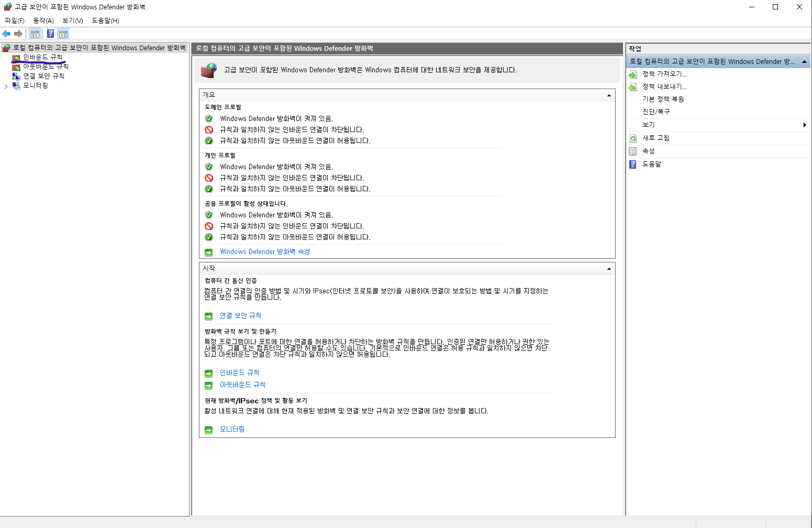Open the 모니터링 link in 시작
The image size is (812, 528).
(232, 430)
